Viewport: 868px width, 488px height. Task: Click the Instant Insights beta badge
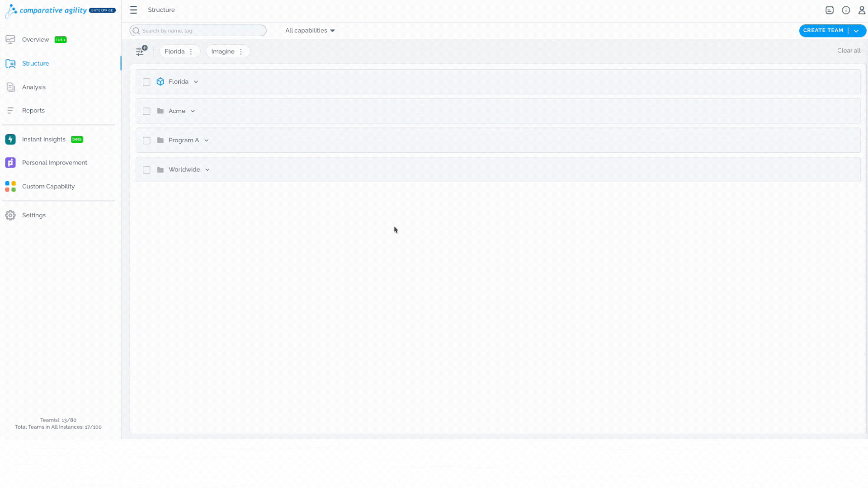(77, 140)
